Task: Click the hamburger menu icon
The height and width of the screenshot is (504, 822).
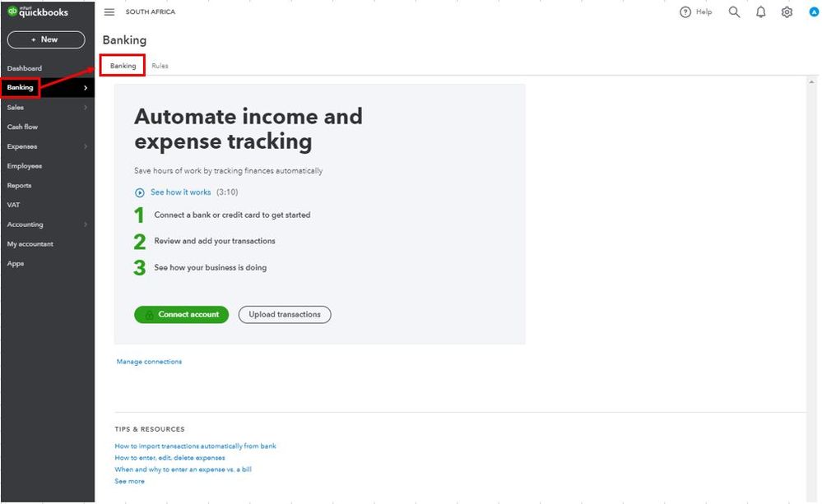Action: [109, 12]
